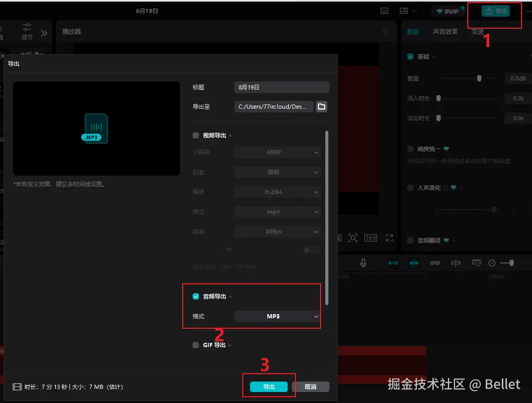Collapse the 音频导出 section arrow
The image size is (532, 403).
[230, 296]
